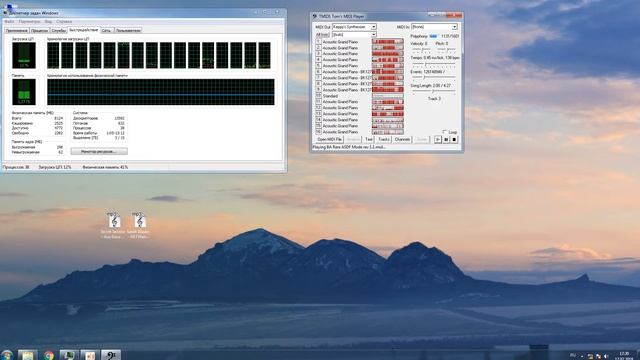This screenshot has width=640, height=360.
Task: Click the physical memory history graph
Action: [160, 92]
